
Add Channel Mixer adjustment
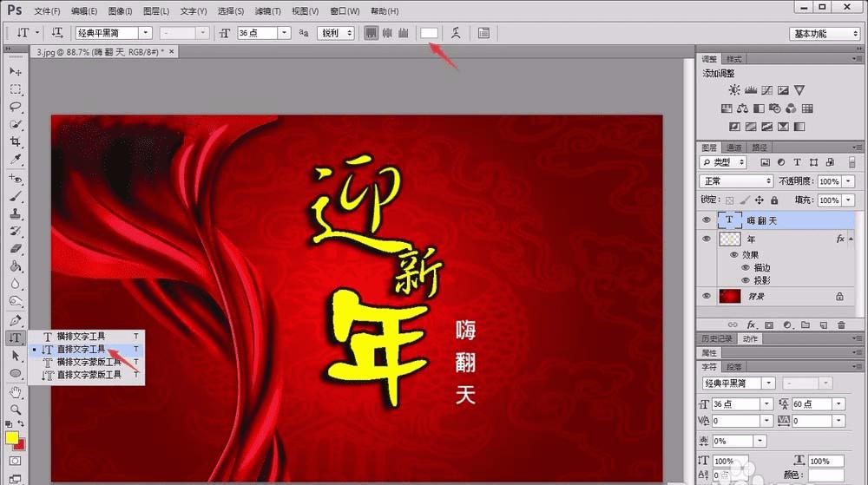[x=791, y=108]
